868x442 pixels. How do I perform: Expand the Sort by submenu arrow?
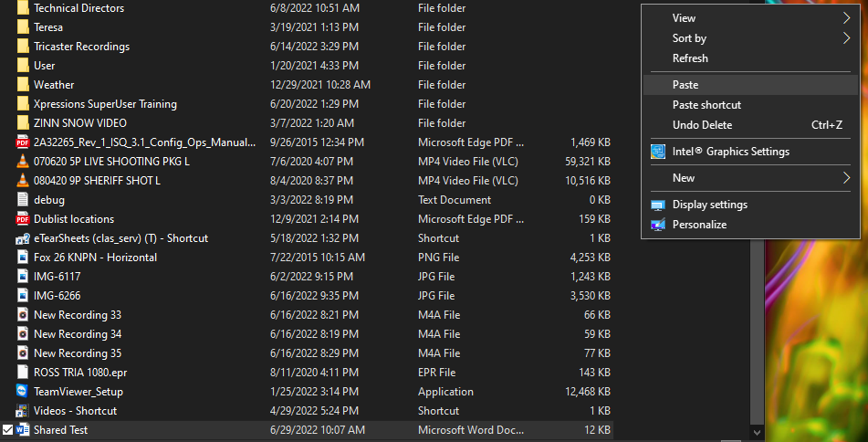(x=846, y=38)
